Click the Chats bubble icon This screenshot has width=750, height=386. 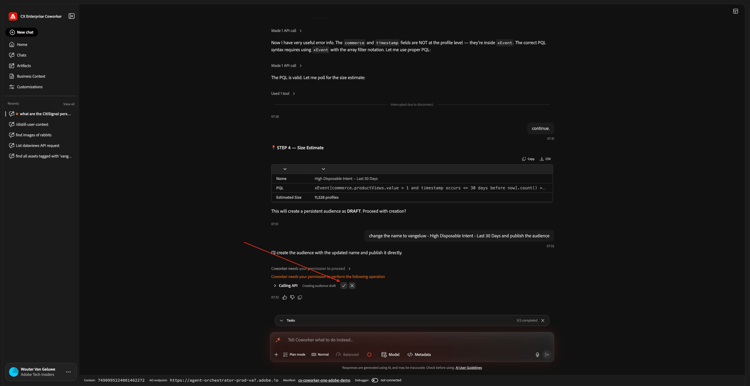[x=11, y=55]
